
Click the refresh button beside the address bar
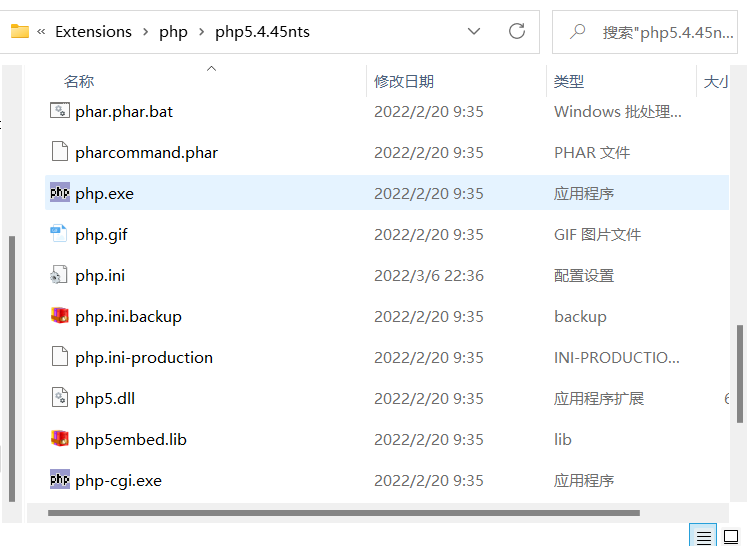pyautogui.click(x=517, y=31)
